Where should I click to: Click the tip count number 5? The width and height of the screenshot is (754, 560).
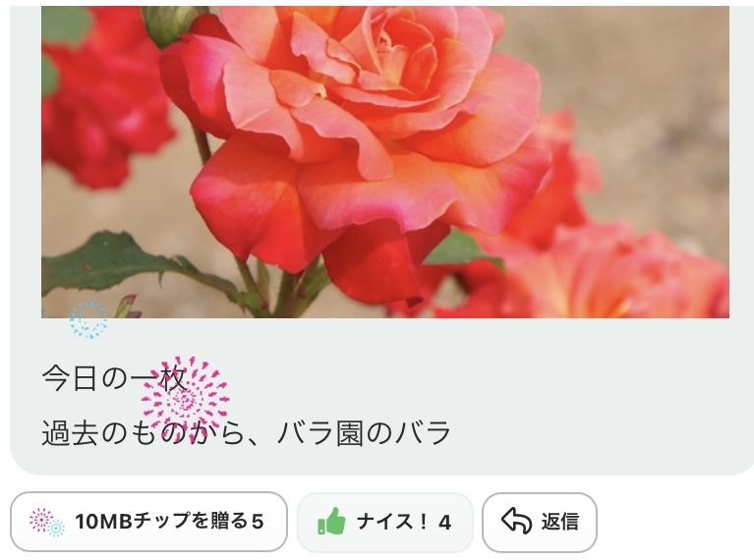[x=258, y=522]
